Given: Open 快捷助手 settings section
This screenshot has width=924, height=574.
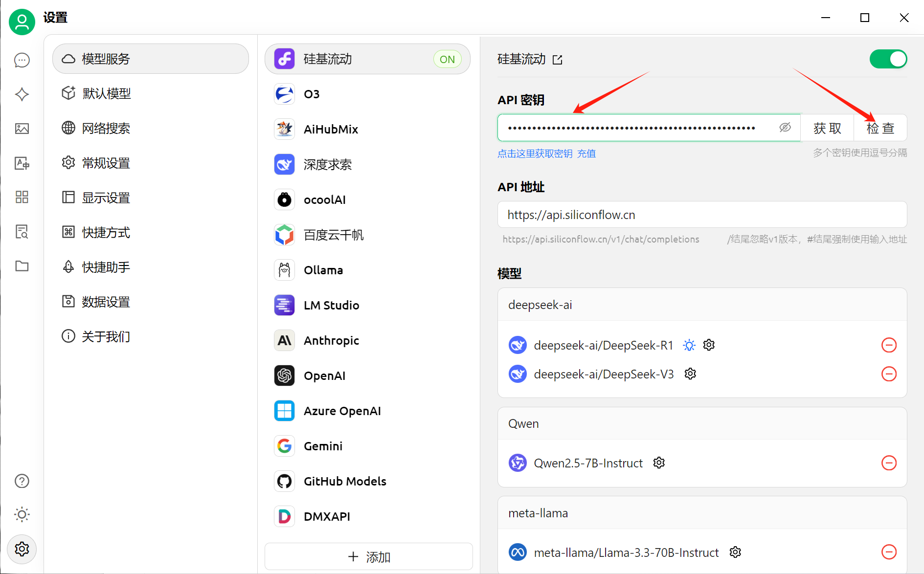Looking at the screenshot, I should [x=151, y=267].
